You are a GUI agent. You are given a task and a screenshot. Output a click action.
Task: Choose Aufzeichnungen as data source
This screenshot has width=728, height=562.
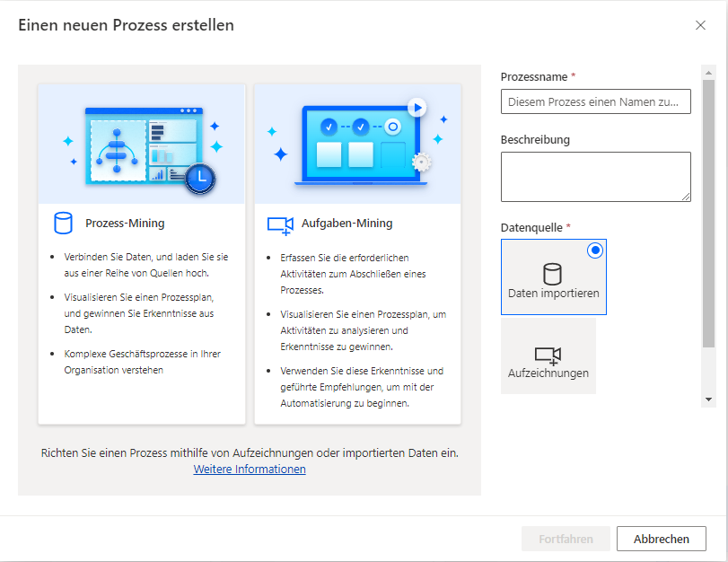coord(548,356)
